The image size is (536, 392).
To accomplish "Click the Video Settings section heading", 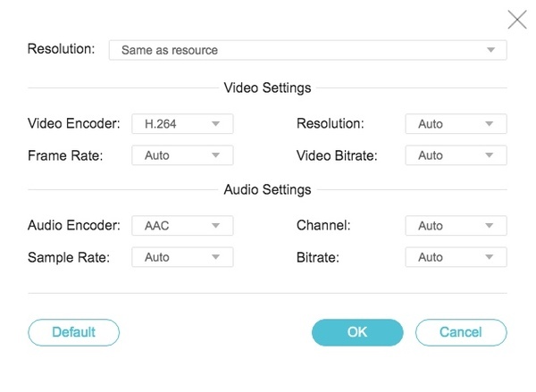I will (267, 88).
